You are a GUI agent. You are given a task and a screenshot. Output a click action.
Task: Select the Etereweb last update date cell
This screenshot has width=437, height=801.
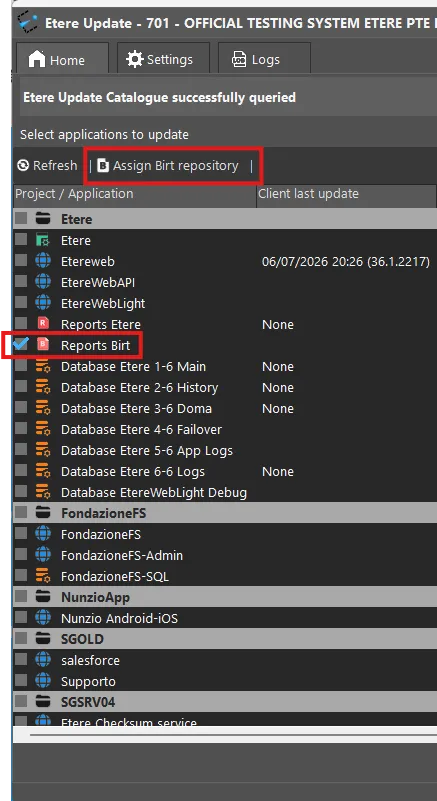346,262
